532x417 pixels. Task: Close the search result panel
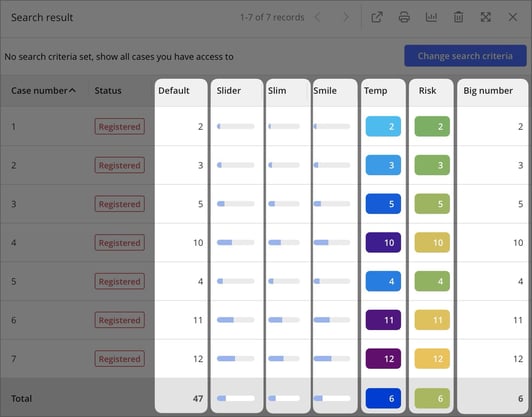pos(513,17)
